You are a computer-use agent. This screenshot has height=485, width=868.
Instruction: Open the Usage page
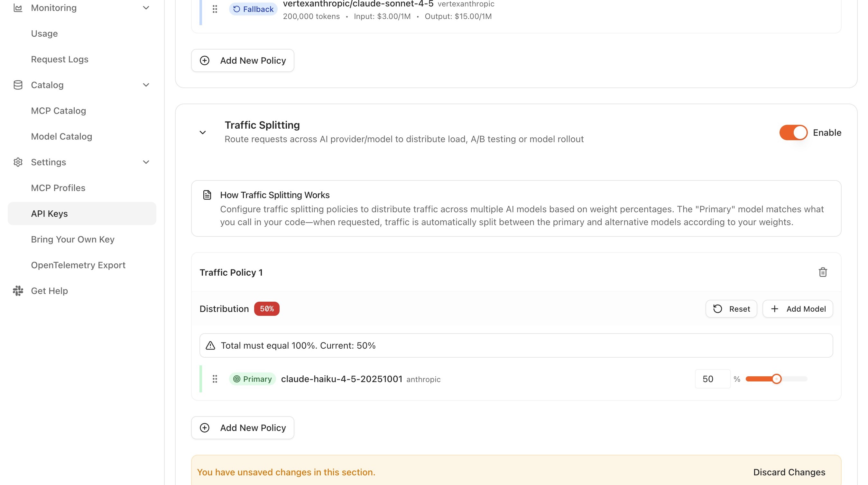[44, 33]
